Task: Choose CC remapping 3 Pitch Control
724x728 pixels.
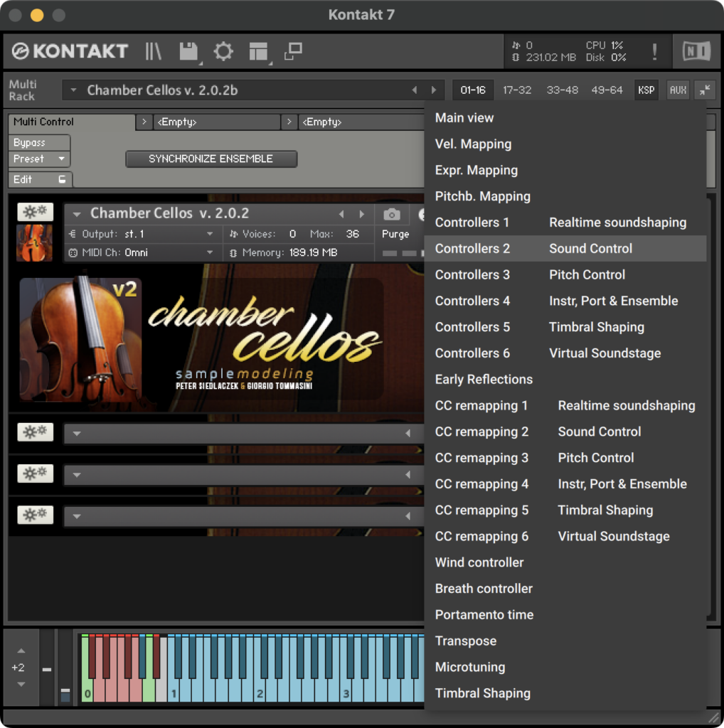Action: (565, 458)
